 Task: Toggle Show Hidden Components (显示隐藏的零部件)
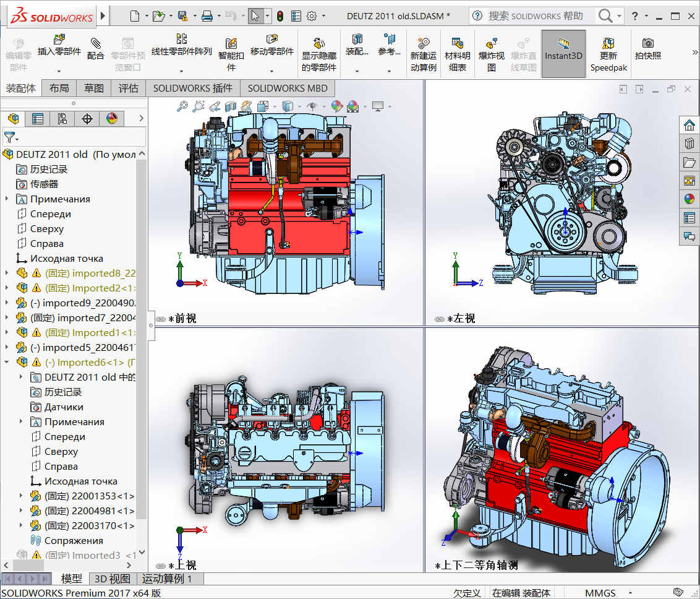319,43
